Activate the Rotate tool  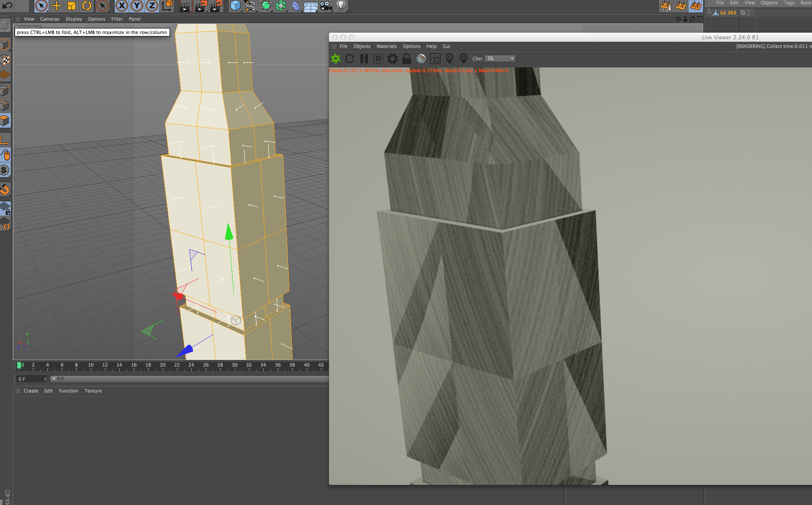click(x=87, y=6)
